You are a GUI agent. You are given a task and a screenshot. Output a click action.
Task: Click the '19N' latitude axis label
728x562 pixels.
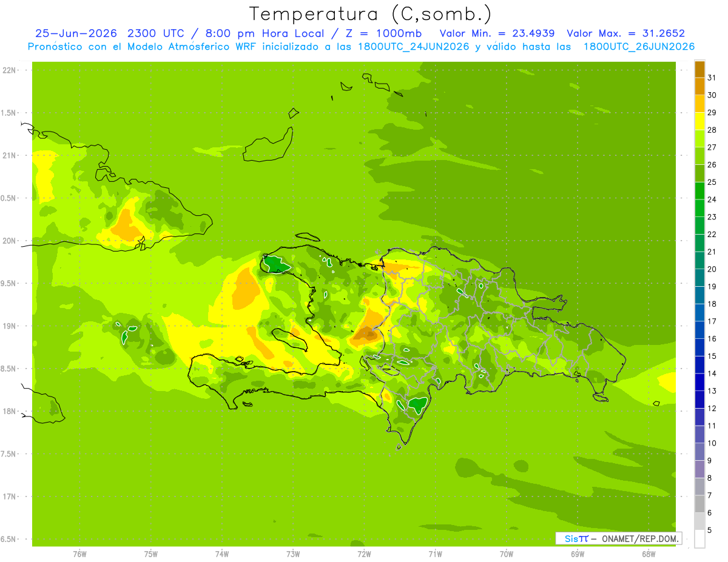(9, 326)
